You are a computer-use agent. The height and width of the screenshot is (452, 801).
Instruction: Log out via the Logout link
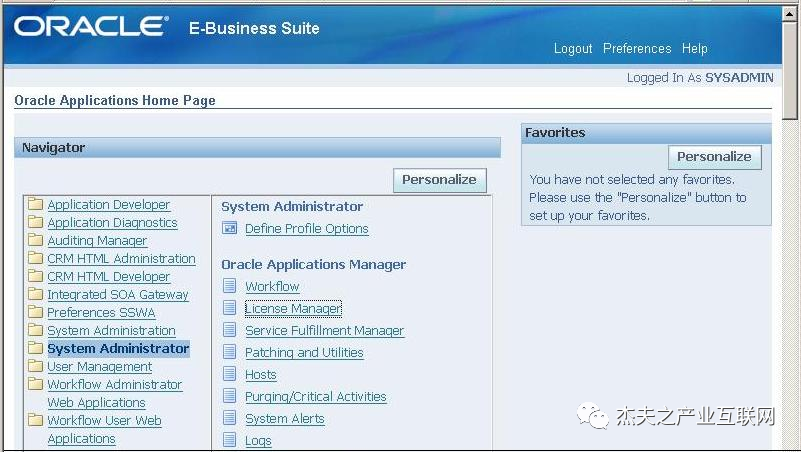tap(573, 49)
